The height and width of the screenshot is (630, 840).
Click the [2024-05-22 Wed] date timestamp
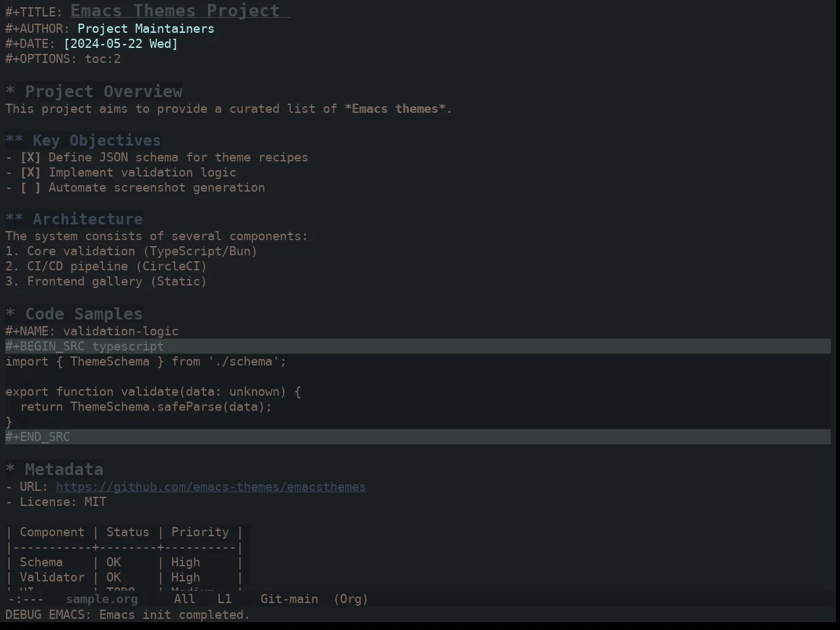(121, 44)
